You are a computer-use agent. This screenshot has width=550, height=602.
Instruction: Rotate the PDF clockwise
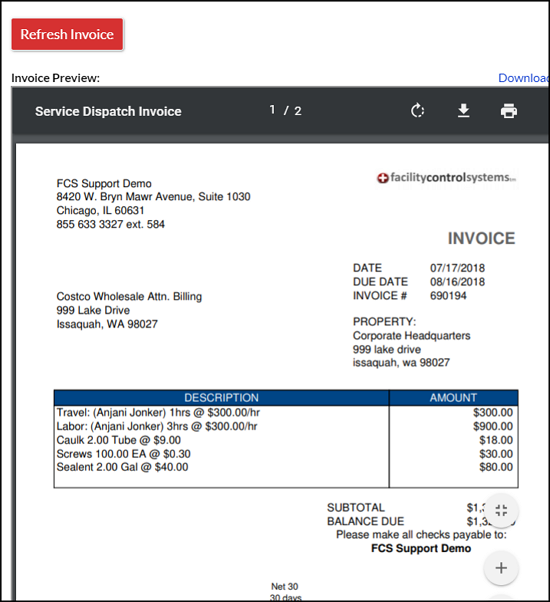417,111
